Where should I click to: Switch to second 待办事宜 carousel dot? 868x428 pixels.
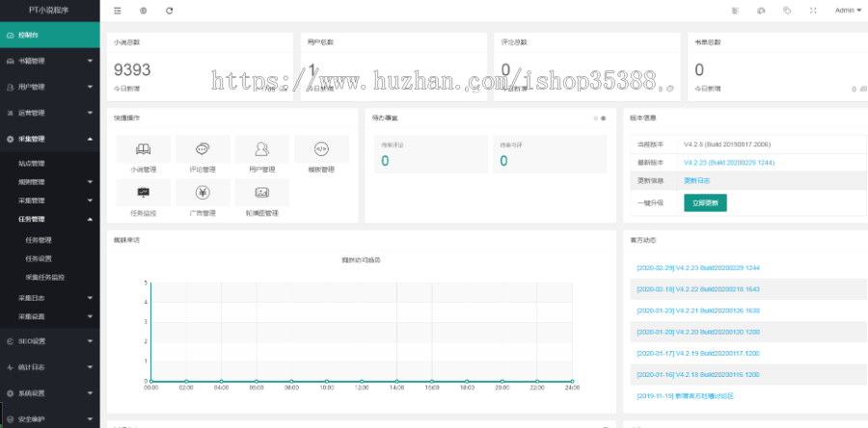[x=604, y=119]
